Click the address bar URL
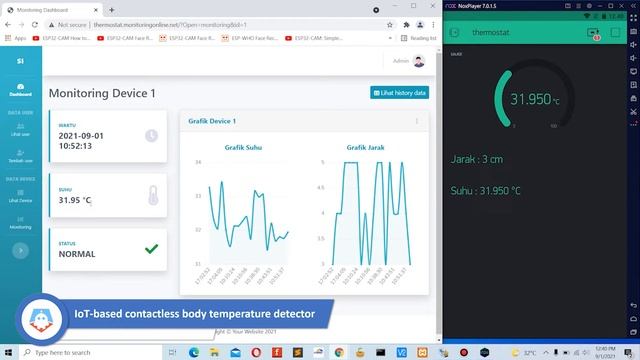This screenshot has width=640, height=360. click(170, 25)
